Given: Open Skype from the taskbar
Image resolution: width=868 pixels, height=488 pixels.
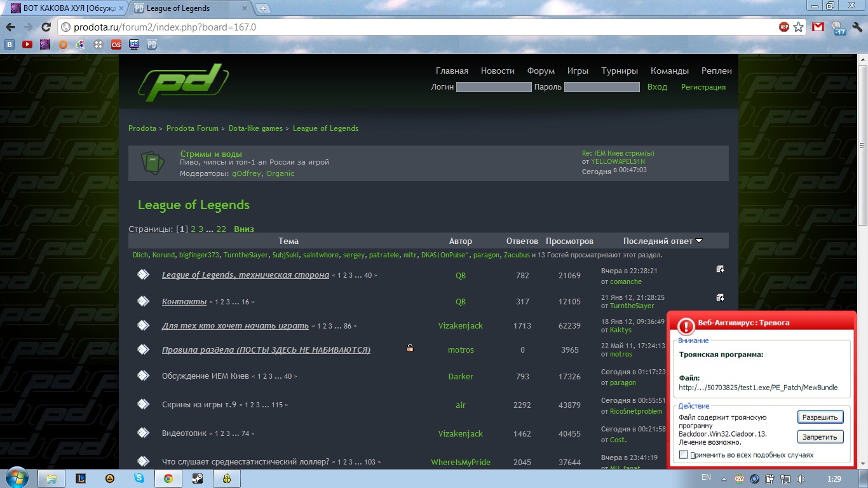Looking at the screenshot, I should [x=139, y=478].
